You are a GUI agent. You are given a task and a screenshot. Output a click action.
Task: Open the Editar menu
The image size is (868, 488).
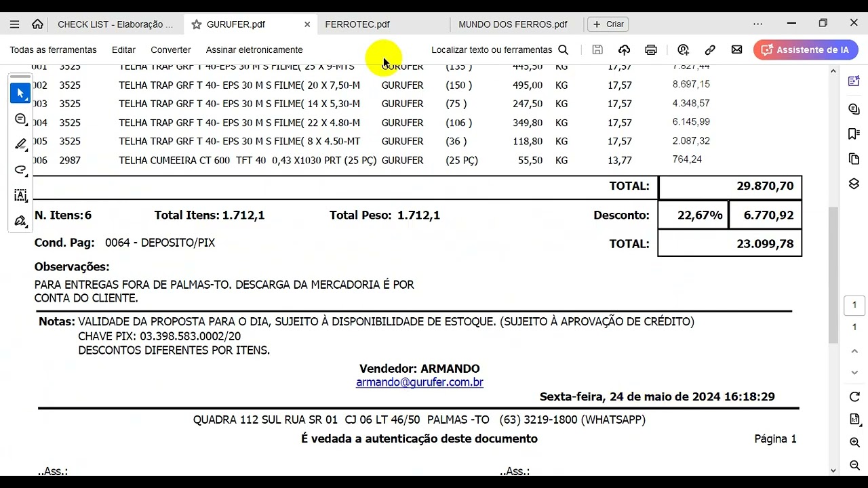[x=123, y=49]
